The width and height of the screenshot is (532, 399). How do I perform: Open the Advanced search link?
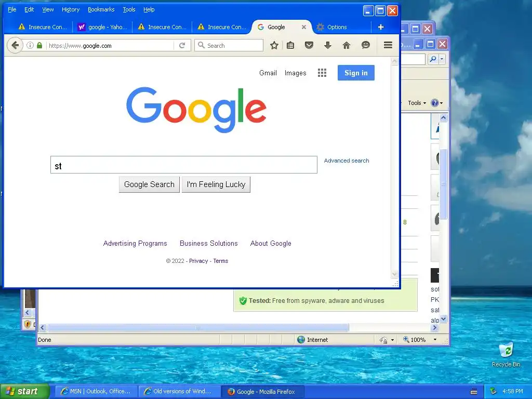coord(347,161)
